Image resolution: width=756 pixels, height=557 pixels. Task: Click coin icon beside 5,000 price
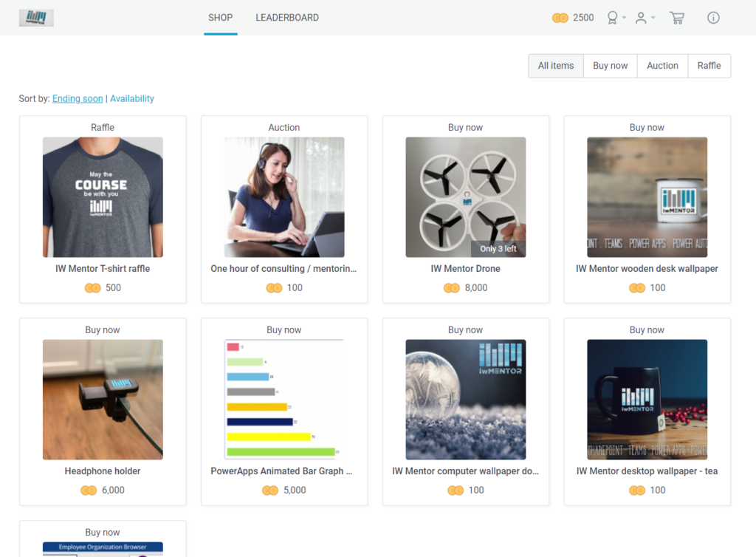270,491
